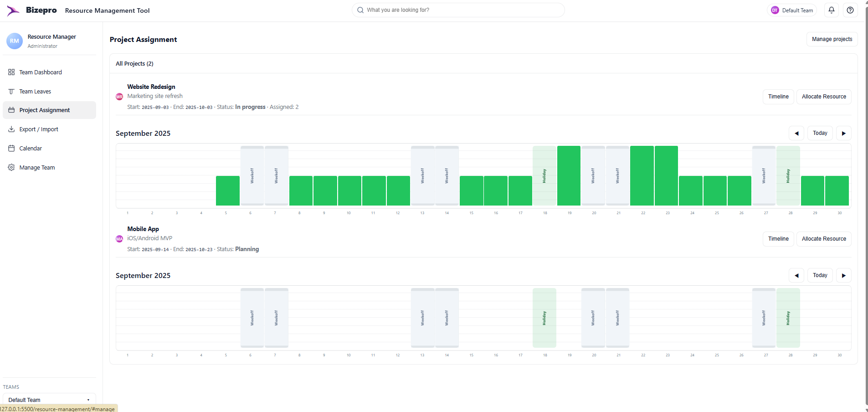Click the RM Resource Manager avatar

15,41
